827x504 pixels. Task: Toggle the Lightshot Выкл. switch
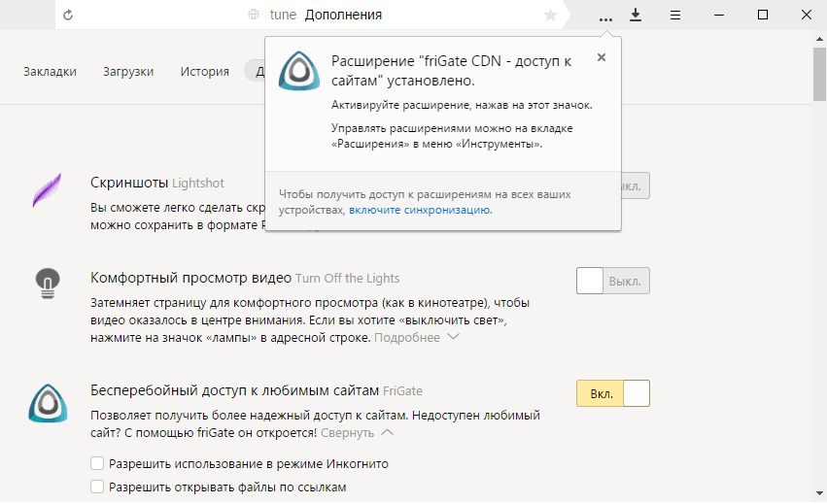[636, 185]
